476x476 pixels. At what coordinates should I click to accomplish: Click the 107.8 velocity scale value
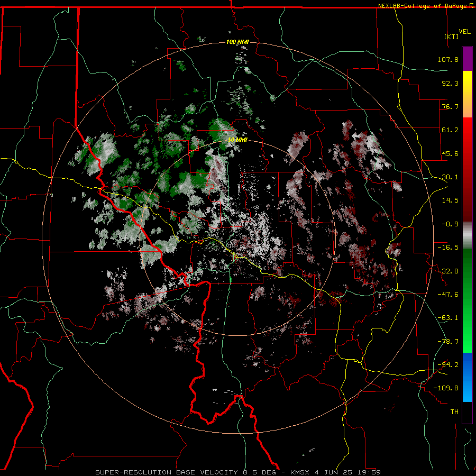[448, 59]
